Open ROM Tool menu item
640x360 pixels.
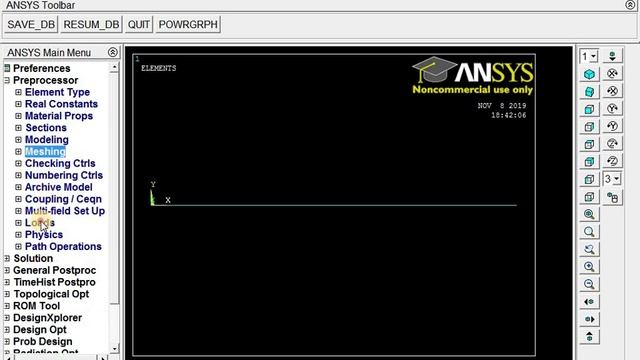pyautogui.click(x=36, y=306)
